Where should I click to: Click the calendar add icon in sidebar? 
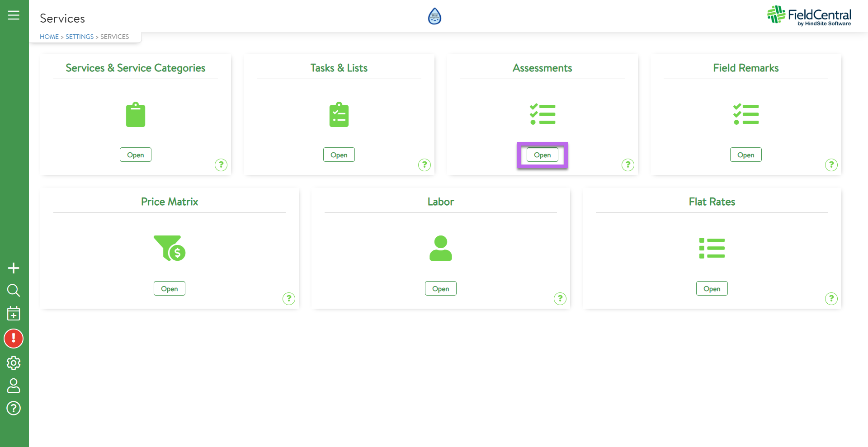[x=14, y=313]
